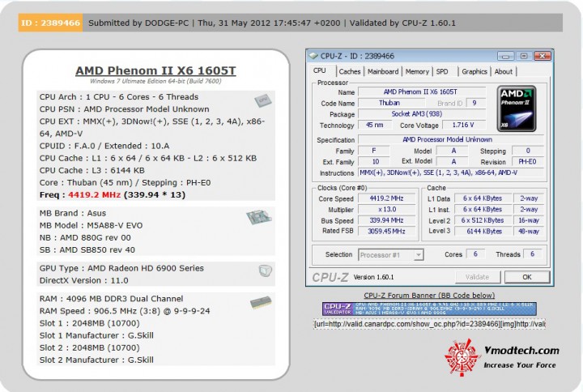Open the Mainboard tab
This screenshot has height=392, width=583.
point(382,71)
